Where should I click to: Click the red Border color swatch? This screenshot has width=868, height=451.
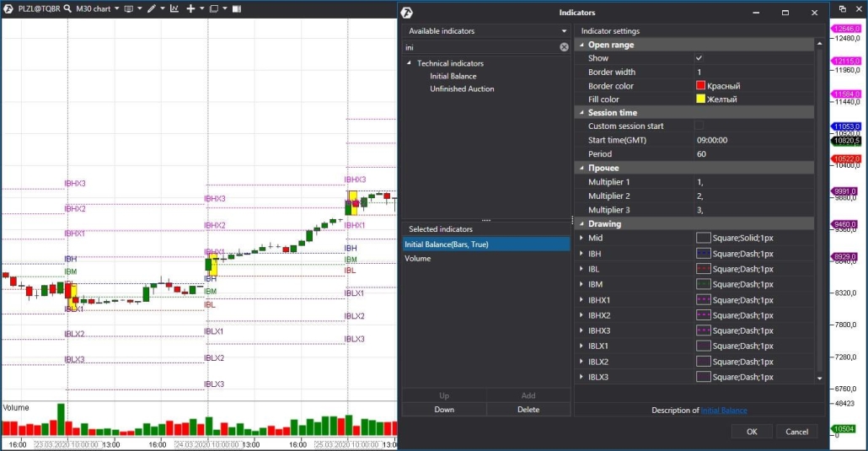[x=700, y=85]
